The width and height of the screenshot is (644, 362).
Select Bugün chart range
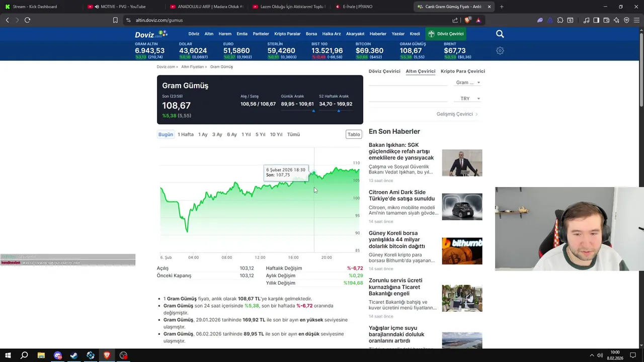tap(166, 134)
